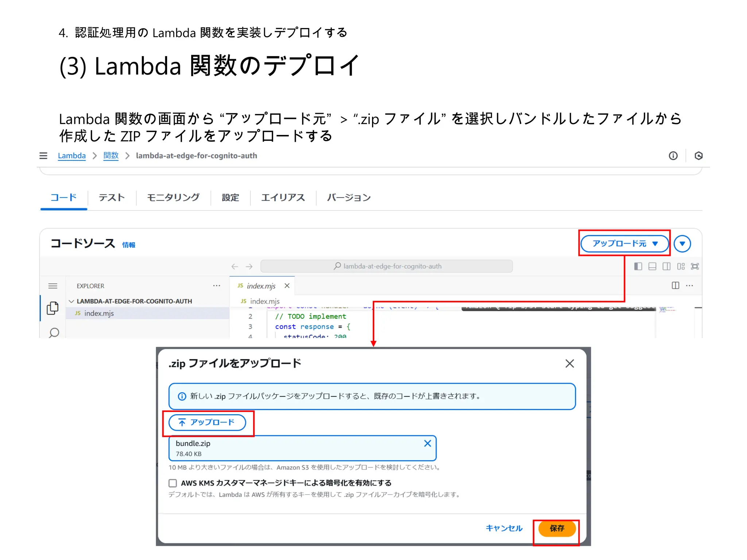747x560 pixels.
Task: Close the zip upload dialog
Action: pyautogui.click(x=569, y=363)
